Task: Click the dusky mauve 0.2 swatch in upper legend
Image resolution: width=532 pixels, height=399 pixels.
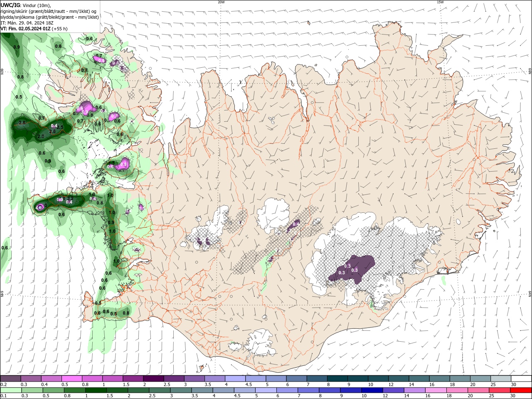Action: [x=10, y=379]
